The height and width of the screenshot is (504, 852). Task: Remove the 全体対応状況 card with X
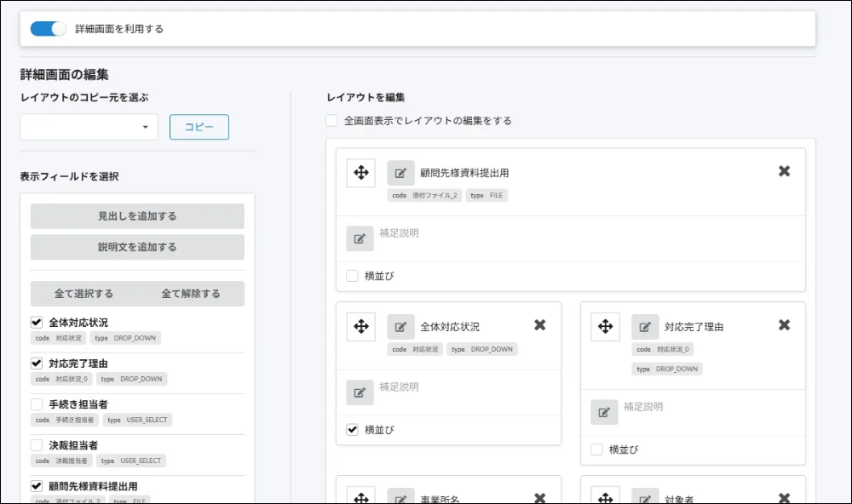click(539, 324)
